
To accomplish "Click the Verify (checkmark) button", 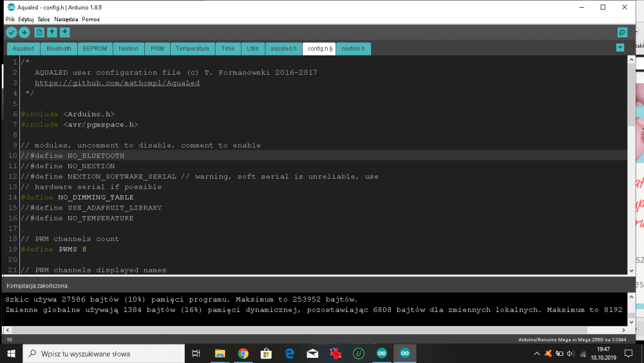I will (12, 32).
